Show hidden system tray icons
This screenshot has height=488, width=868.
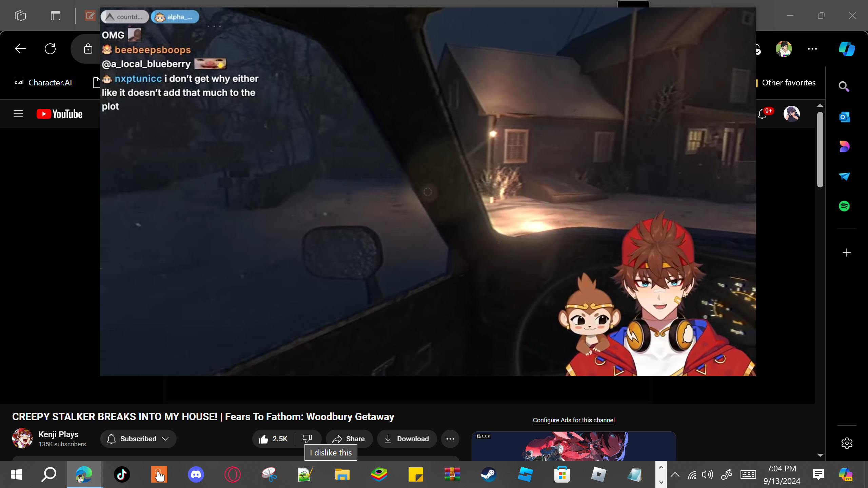(675, 475)
